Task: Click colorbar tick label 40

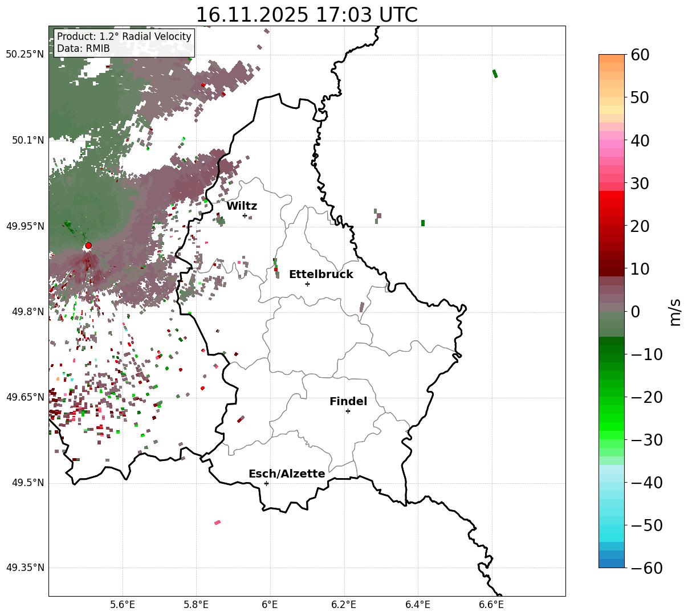Action: tap(640, 140)
